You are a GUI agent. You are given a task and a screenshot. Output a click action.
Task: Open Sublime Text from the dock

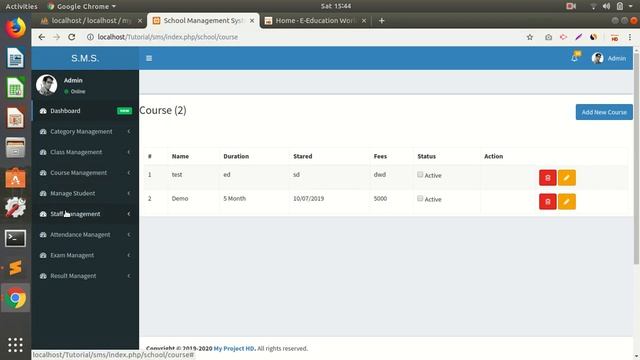[16, 268]
